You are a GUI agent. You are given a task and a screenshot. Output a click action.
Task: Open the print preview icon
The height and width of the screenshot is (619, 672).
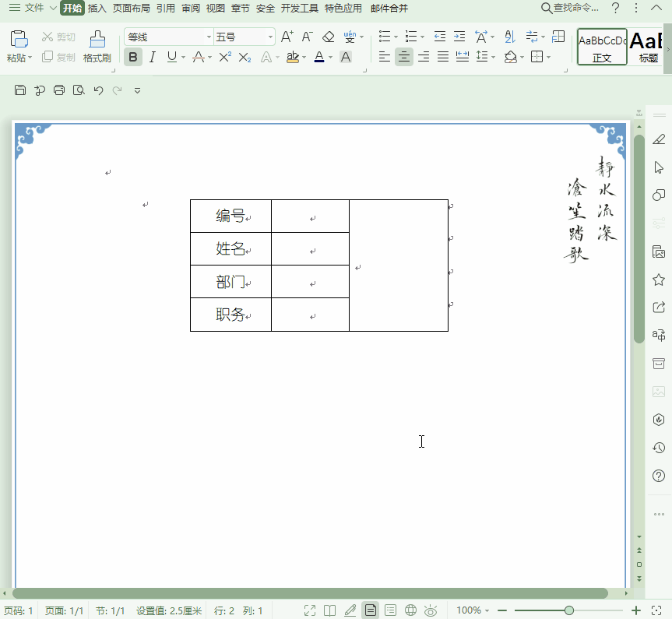pos(78,90)
